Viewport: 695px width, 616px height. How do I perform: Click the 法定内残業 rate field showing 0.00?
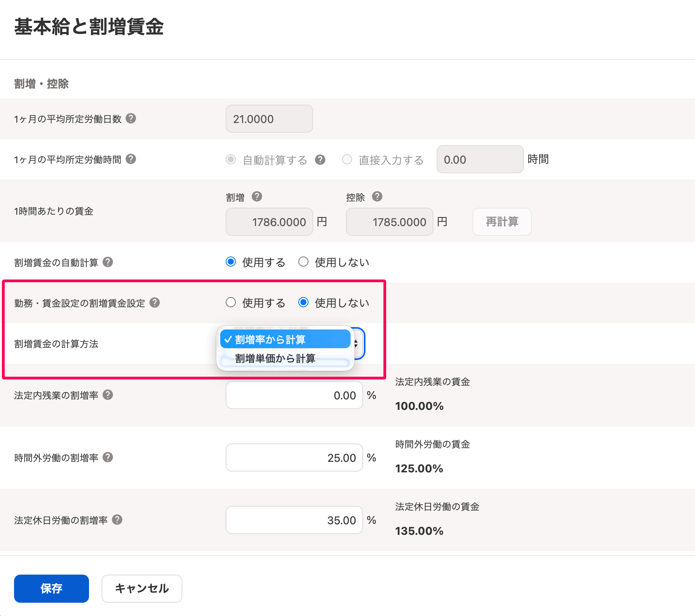point(294,395)
